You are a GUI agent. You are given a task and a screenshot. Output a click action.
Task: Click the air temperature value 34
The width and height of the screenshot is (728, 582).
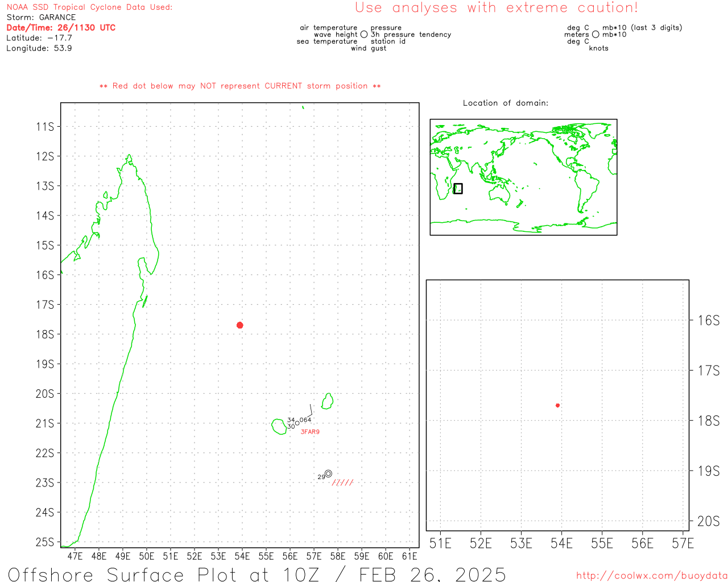pyautogui.click(x=291, y=421)
